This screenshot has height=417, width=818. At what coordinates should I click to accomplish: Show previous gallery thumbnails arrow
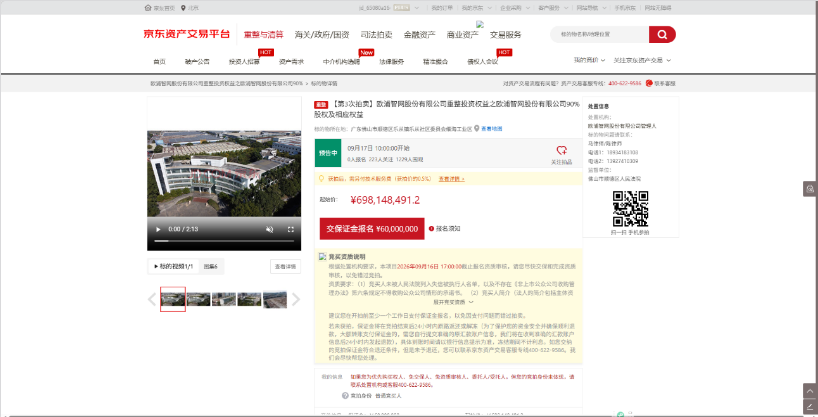(152, 299)
